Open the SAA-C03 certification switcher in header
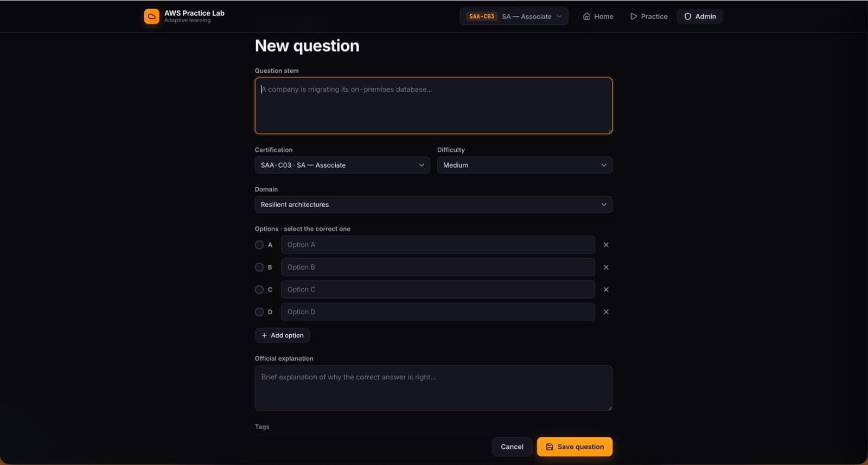Viewport: 868px width, 465px height. [514, 16]
